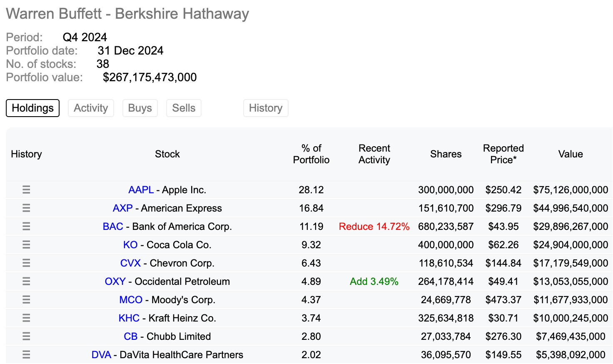This screenshot has width=613, height=364.
Task: Click Chubb reported price '$276.30'
Action: tap(503, 337)
